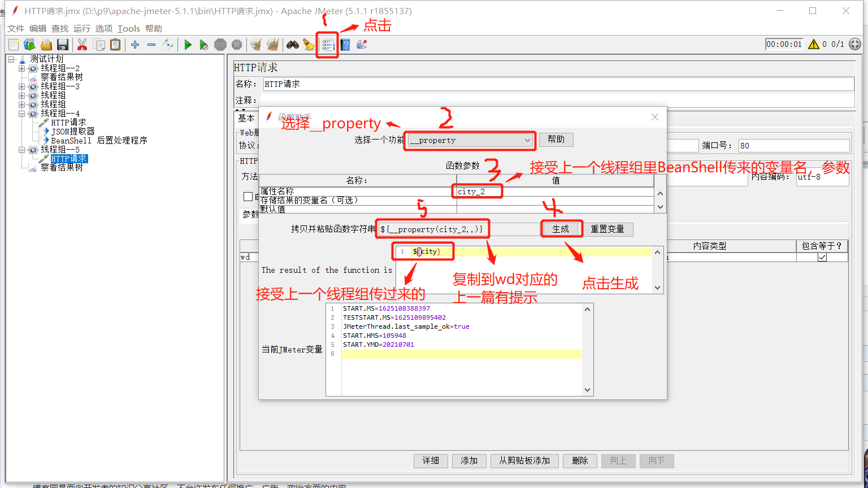The height and width of the screenshot is (488, 868).
Task: Toggle the 包含等于? checkbox in wd row
Action: click(x=822, y=257)
